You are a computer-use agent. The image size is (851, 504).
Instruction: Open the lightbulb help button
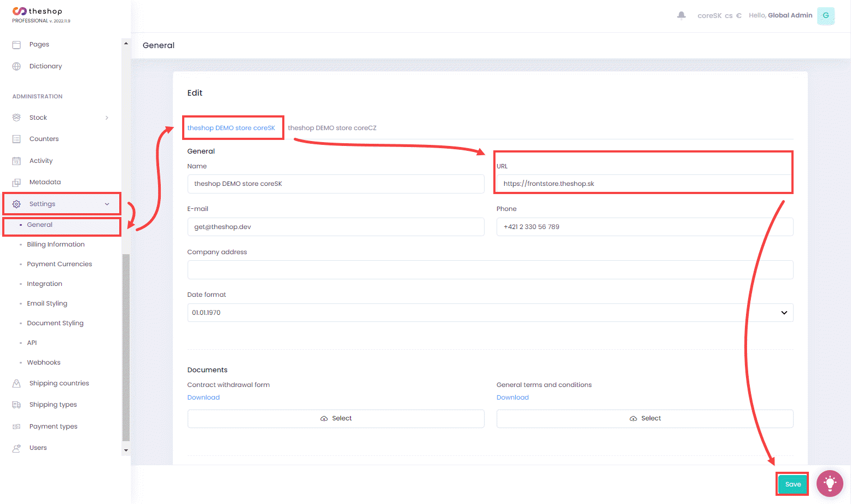(x=830, y=484)
